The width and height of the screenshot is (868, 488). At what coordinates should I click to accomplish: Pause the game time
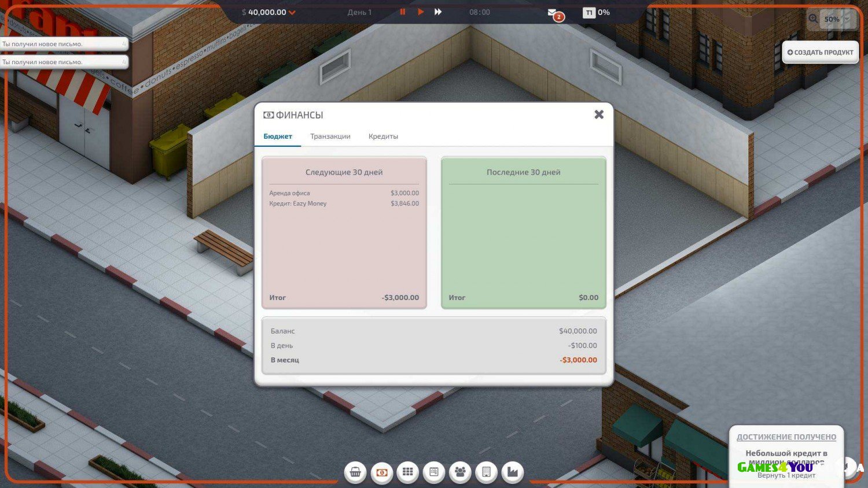click(403, 12)
